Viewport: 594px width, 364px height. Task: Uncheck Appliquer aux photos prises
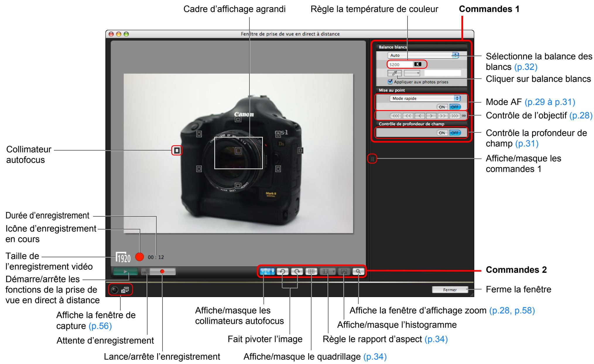pyautogui.click(x=390, y=82)
